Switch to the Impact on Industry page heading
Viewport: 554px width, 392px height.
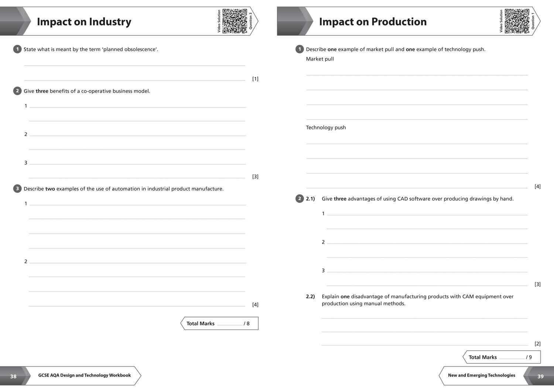(x=84, y=22)
